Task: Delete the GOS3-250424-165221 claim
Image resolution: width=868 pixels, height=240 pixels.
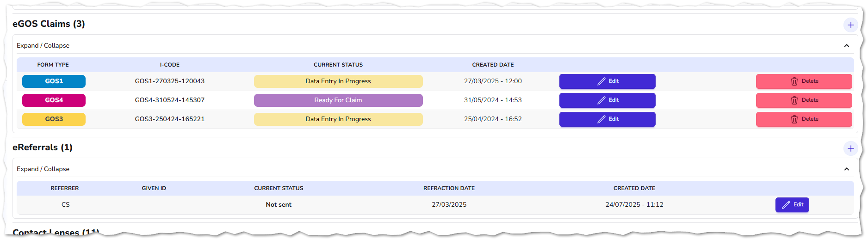Action: 804,119
